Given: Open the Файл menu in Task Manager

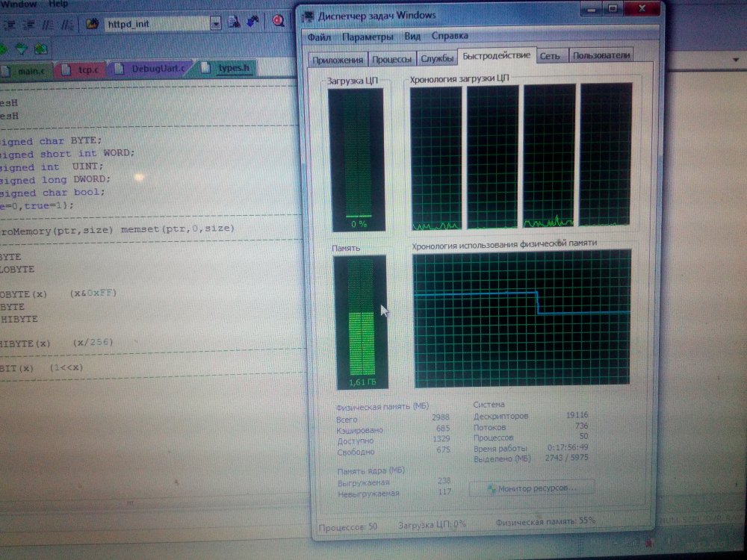Looking at the screenshot, I should click(x=319, y=37).
